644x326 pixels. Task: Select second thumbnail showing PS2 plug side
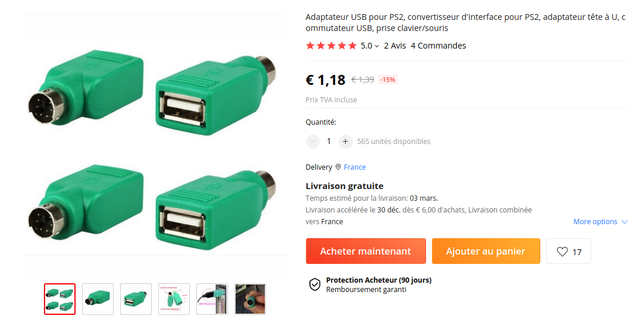coord(98,299)
